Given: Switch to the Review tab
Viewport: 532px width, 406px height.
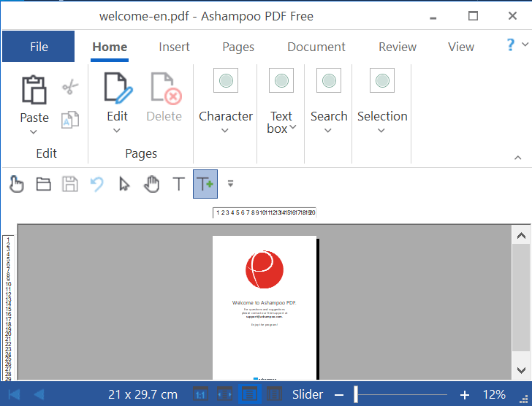Looking at the screenshot, I should 398,47.
